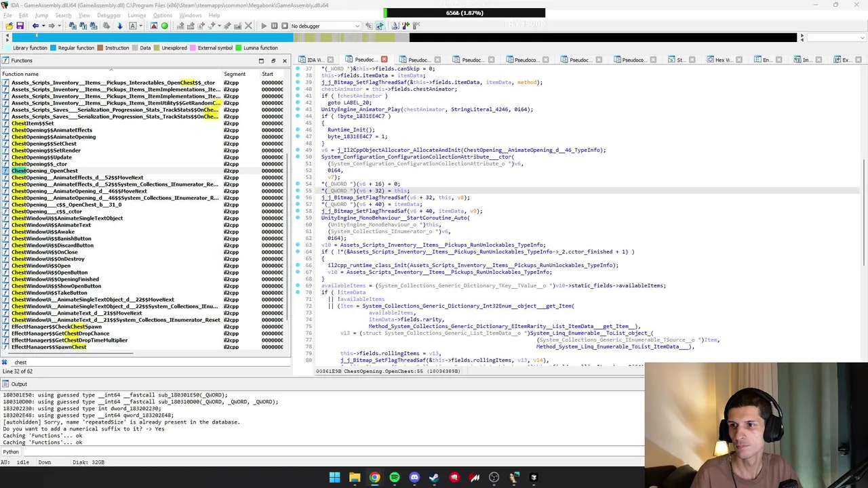Image resolution: width=868 pixels, height=488 pixels.
Task: Open File Explorer from the taskbar
Action: pyautogui.click(x=355, y=477)
